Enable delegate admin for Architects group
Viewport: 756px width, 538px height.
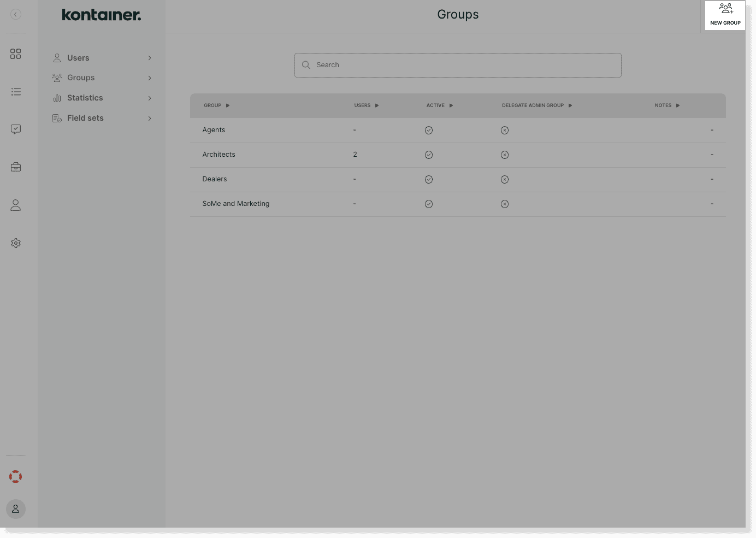click(x=504, y=155)
